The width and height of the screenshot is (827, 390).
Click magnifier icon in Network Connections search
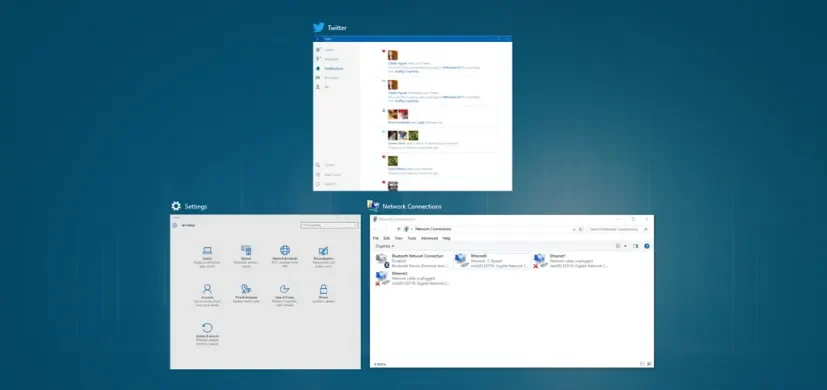click(646, 230)
